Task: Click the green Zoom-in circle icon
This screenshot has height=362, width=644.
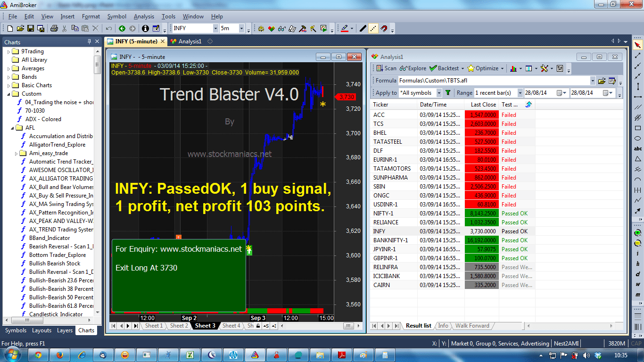Action: point(637,233)
